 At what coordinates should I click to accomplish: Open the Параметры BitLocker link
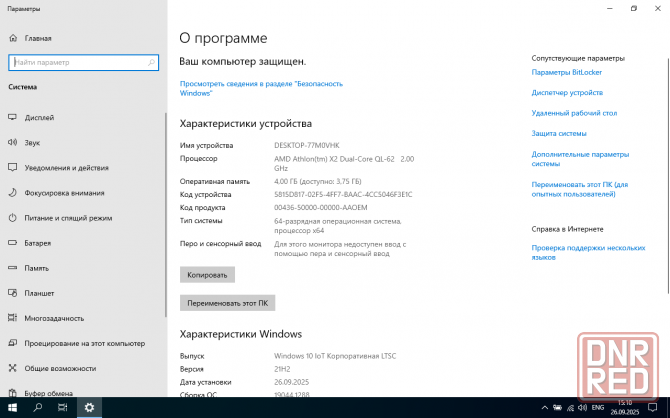click(567, 72)
